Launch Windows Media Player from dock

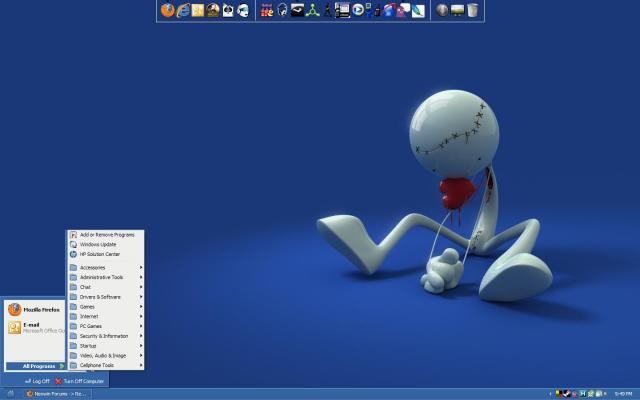358,10
